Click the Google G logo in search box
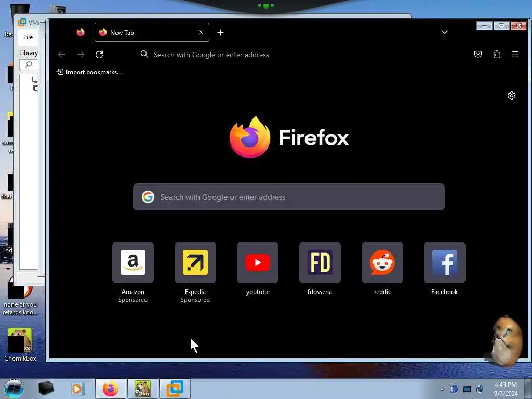 (148, 197)
